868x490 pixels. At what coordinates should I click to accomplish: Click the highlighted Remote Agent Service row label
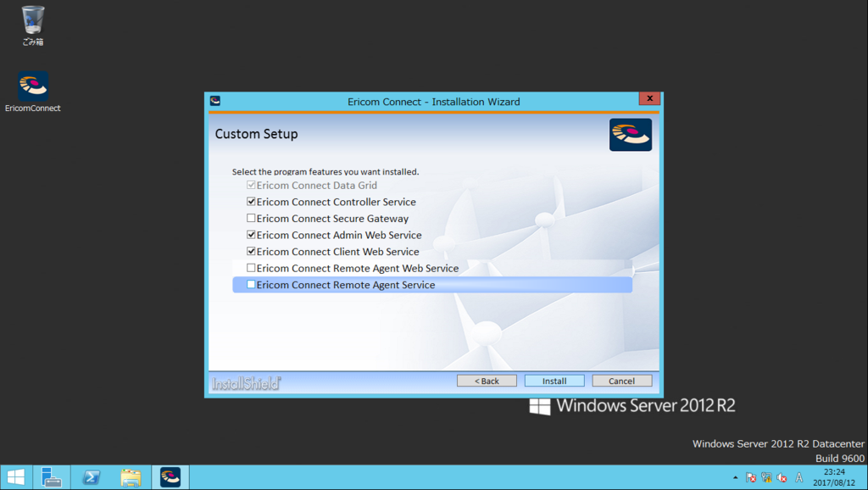click(x=346, y=285)
